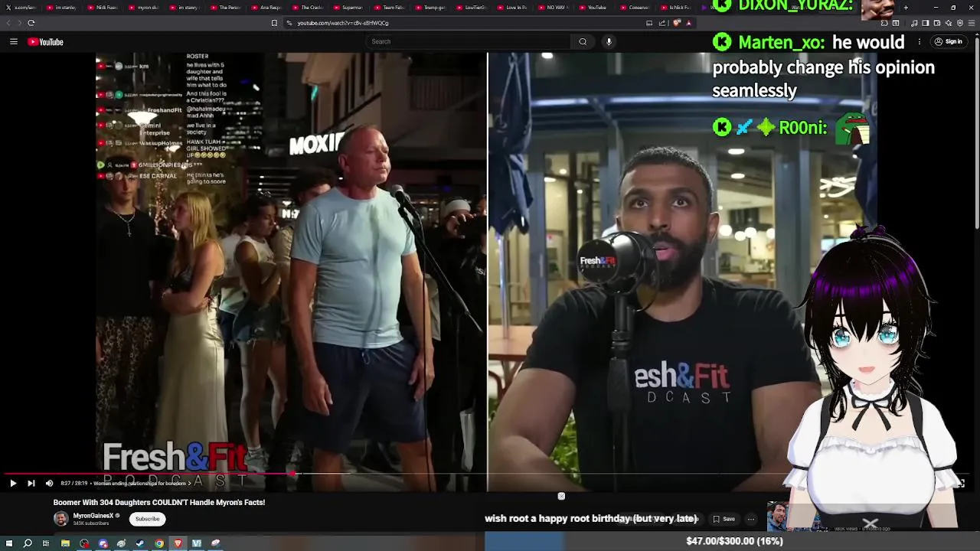Expand chapter 'Women ending relationships for boredom'
The image size is (980, 551).
pyautogui.click(x=142, y=484)
